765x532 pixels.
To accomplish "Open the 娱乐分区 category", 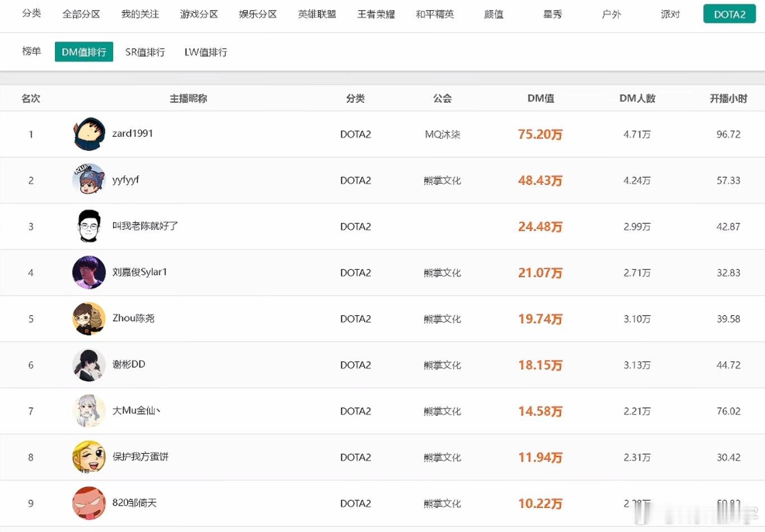I will (x=258, y=14).
